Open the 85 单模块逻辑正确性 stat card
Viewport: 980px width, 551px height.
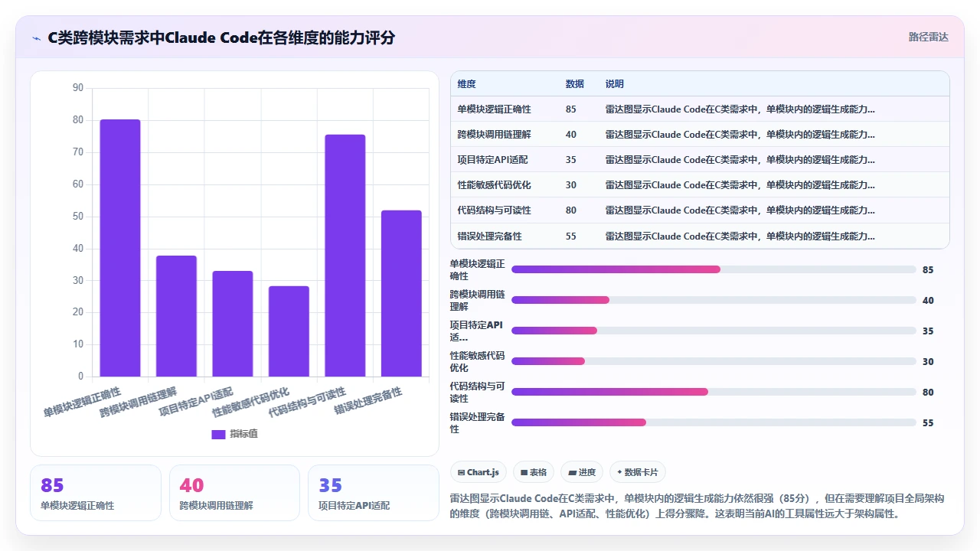96,493
